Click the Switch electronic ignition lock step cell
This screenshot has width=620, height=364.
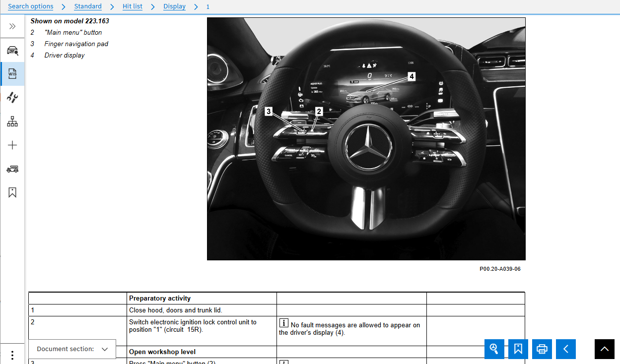(202, 331)
